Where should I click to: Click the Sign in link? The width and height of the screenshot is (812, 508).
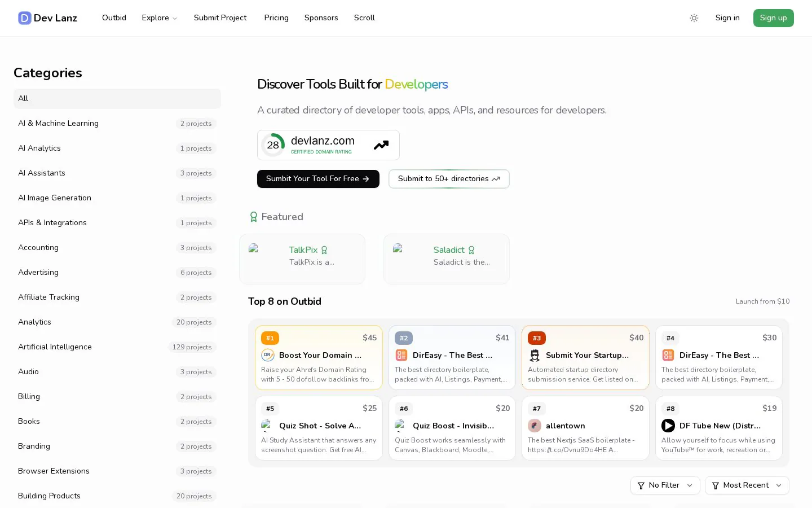click(727, 18)
